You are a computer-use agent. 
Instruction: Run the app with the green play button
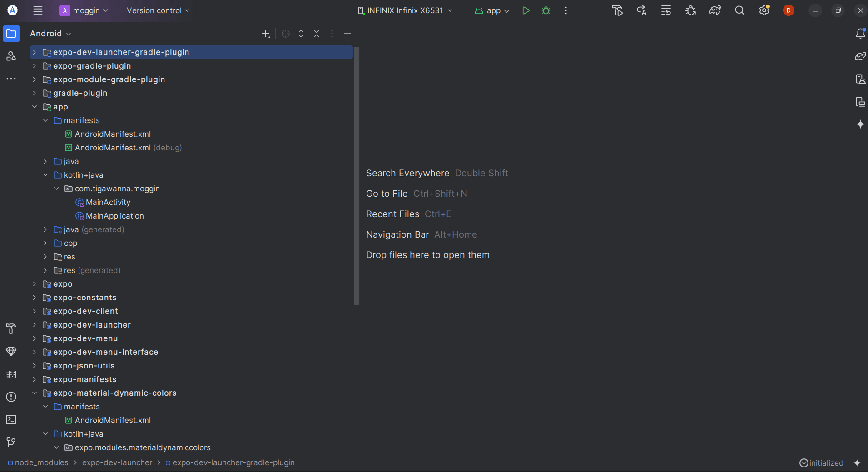point(526,10)
